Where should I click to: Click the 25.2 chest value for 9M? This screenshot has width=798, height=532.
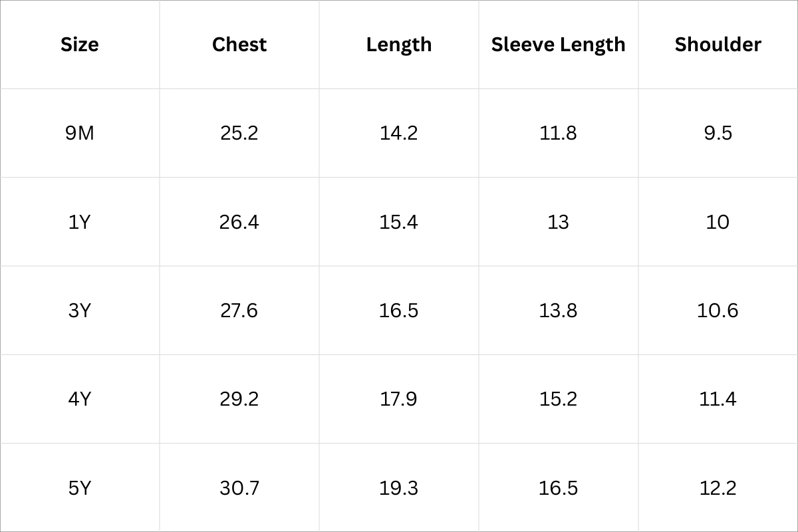pos(239,133)
